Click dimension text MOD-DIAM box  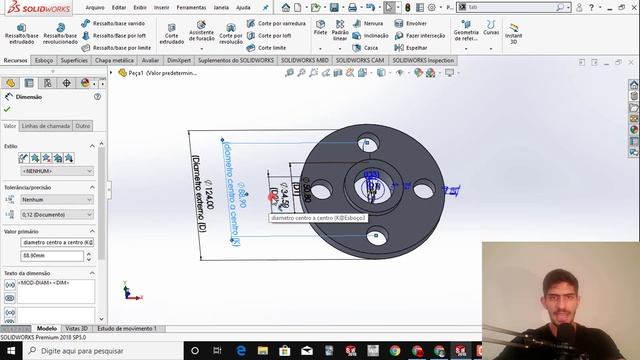click(56, 291)
